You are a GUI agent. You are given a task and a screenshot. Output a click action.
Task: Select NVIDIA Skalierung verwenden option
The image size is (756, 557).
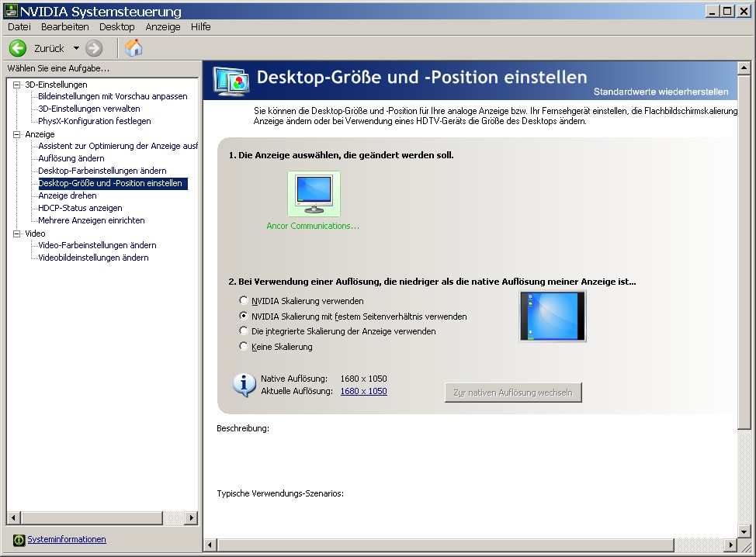pyautogui.click(x=244, y=300)
